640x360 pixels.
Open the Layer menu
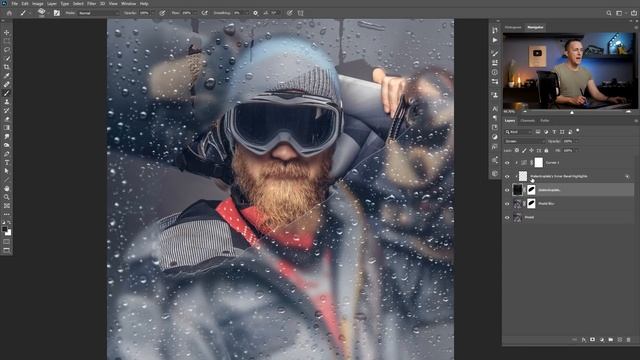pyautogui.click(x=52, y=4)
